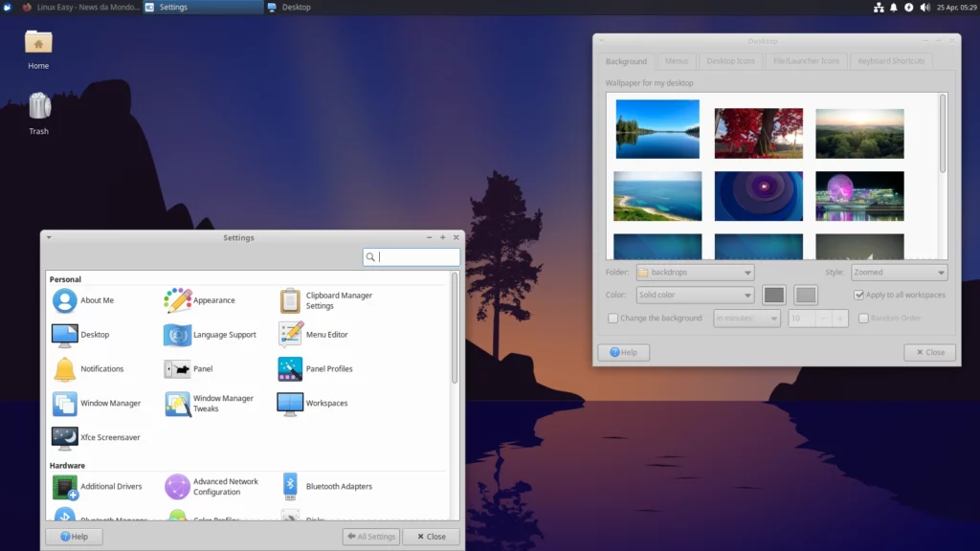Enable Apply to all workspaces

point(857,295)
